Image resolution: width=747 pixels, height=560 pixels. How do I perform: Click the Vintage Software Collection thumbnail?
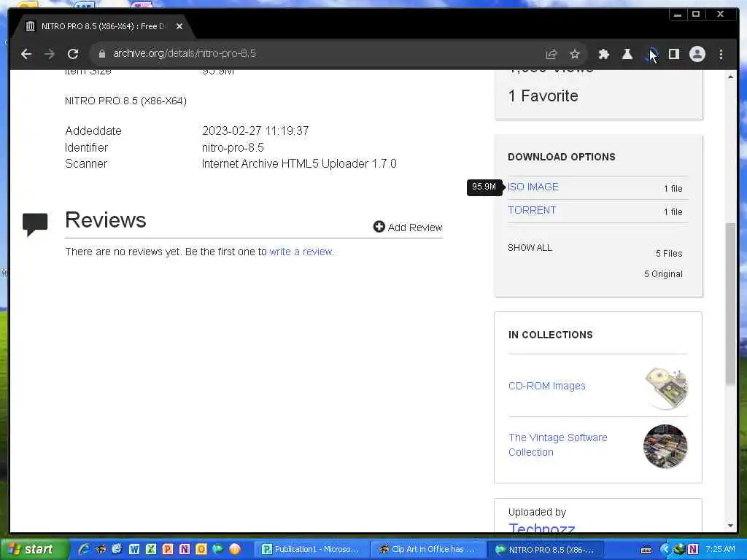665,446
